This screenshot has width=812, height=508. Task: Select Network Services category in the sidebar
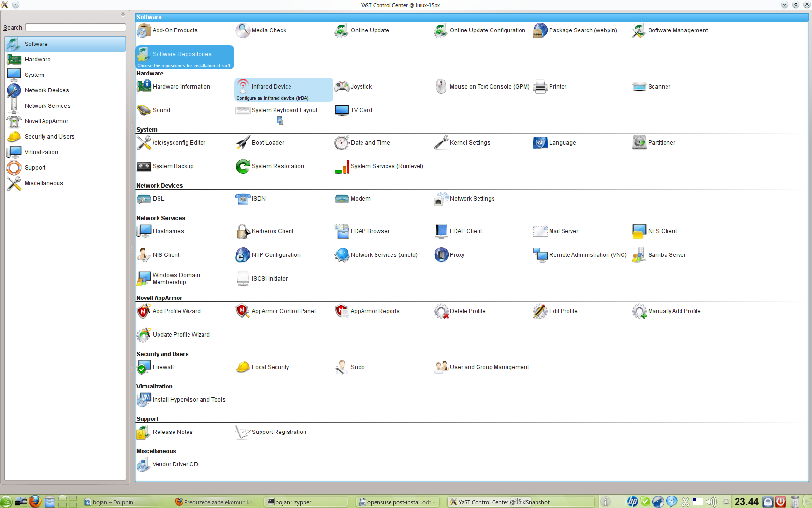point(65,106)
